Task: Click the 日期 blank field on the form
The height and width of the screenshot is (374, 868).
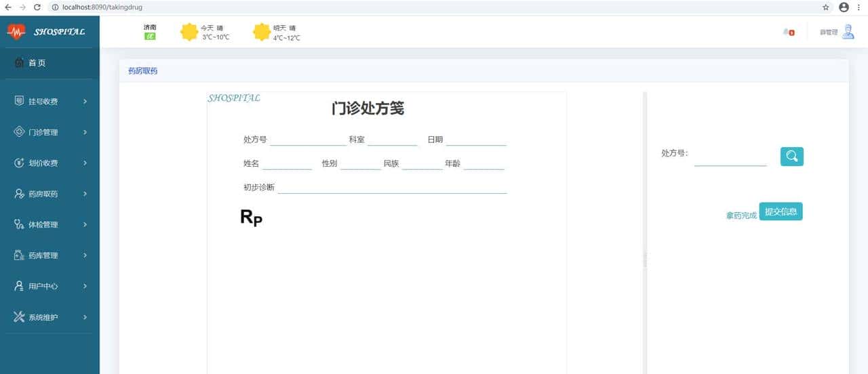Action: click(476, 140)
